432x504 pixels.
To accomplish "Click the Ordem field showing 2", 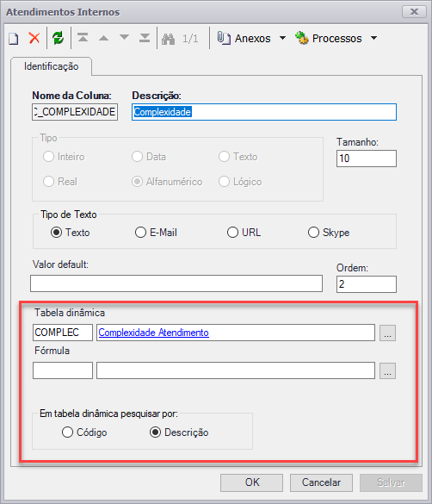I will tap(367, 284).
